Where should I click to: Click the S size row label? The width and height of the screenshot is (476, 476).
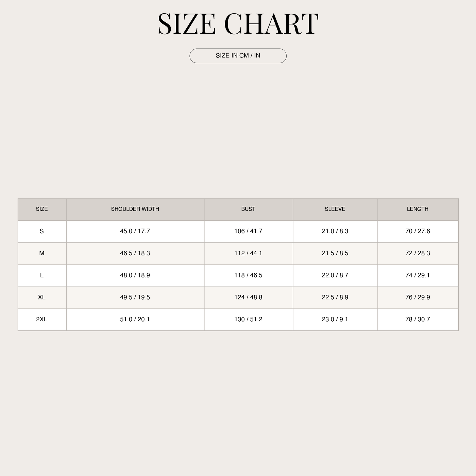tap(42, 231)
